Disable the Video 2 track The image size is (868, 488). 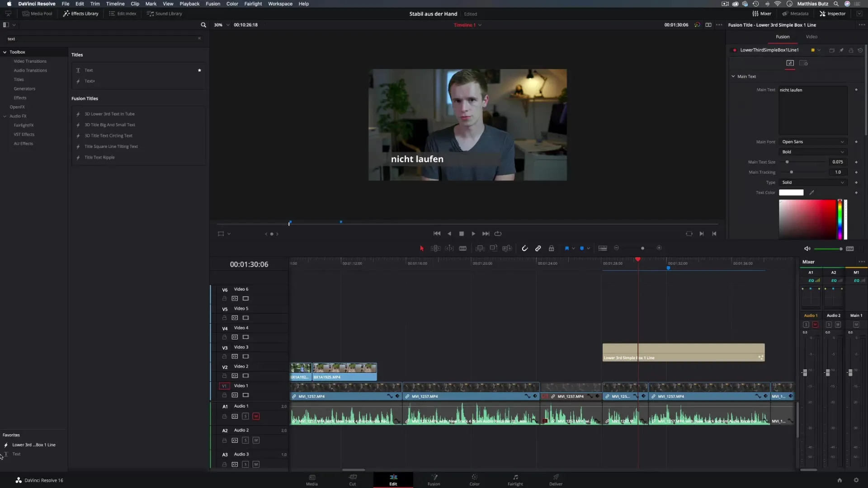[x=245, y=376]
